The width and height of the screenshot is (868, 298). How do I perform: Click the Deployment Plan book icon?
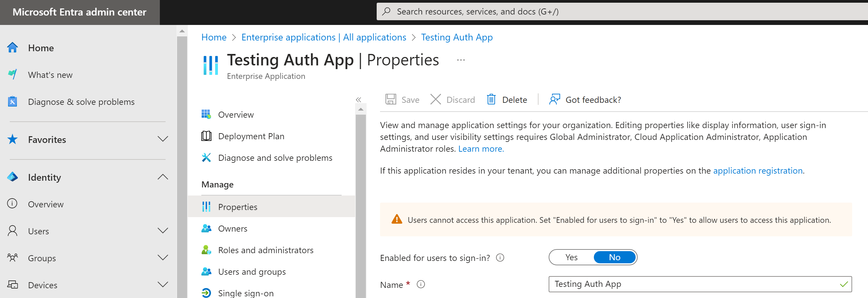pyautogui.click(x=206, y=136)
